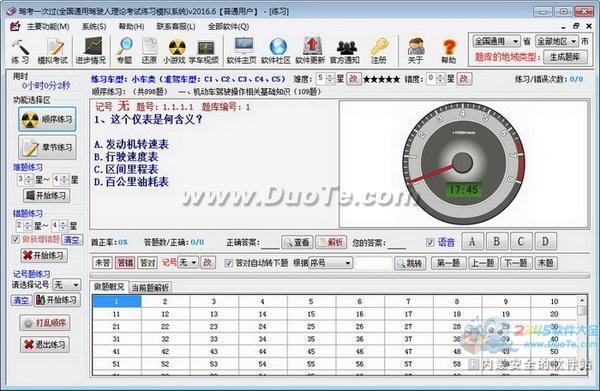This screenshot has width=600, height=391.
Task: Click the 专题 magnifier icon
Action: click(x=124, y=51)
